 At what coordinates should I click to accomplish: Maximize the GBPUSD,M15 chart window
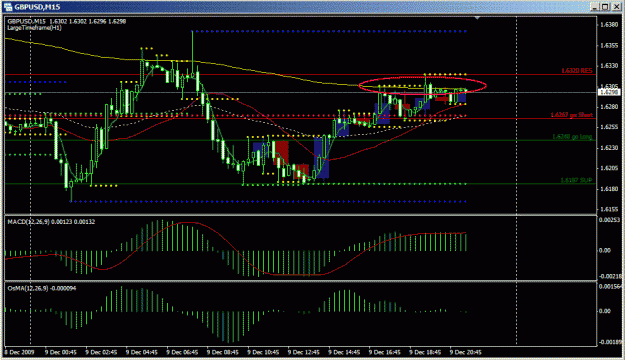point(605,7)
